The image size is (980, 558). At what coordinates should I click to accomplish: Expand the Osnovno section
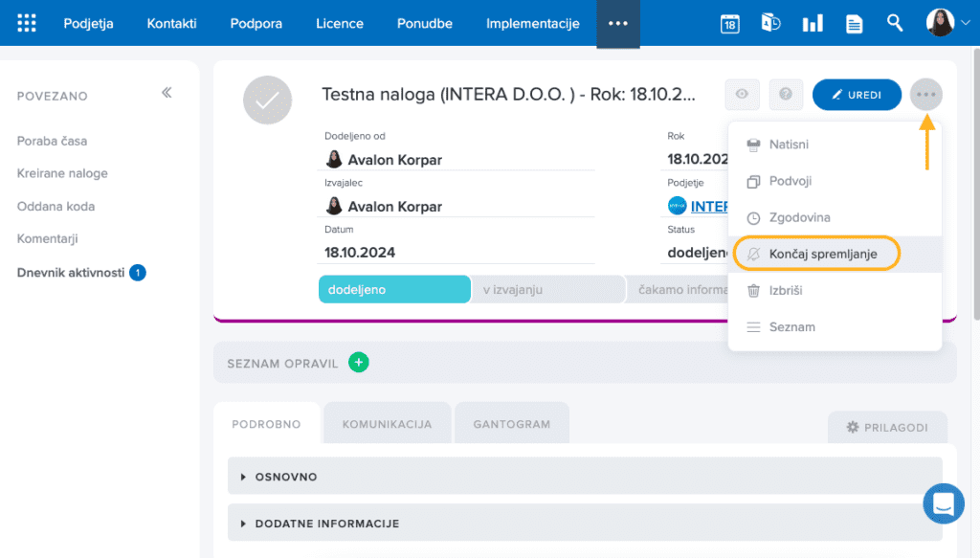pos(285,477)
